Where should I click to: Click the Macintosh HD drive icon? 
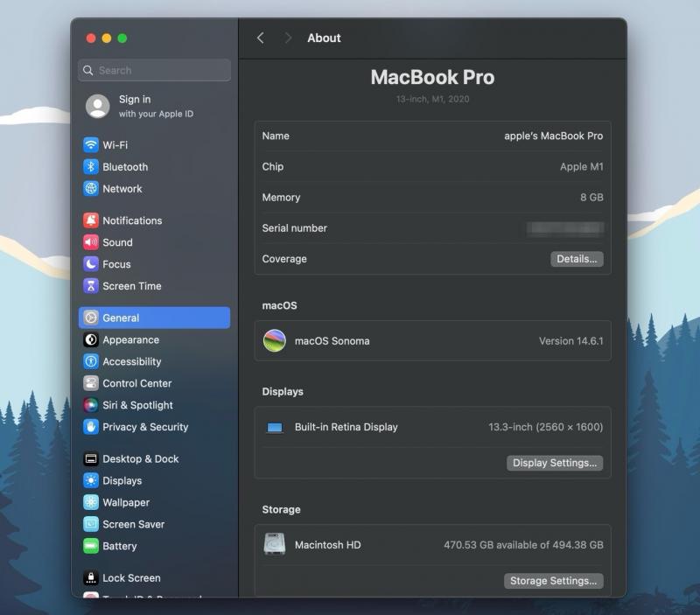(x=275, y=544)
